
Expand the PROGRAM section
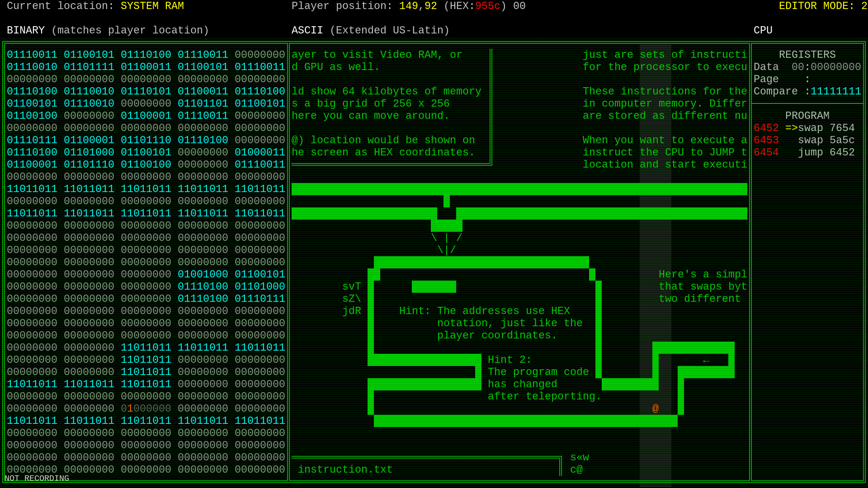tap(807, 116)
